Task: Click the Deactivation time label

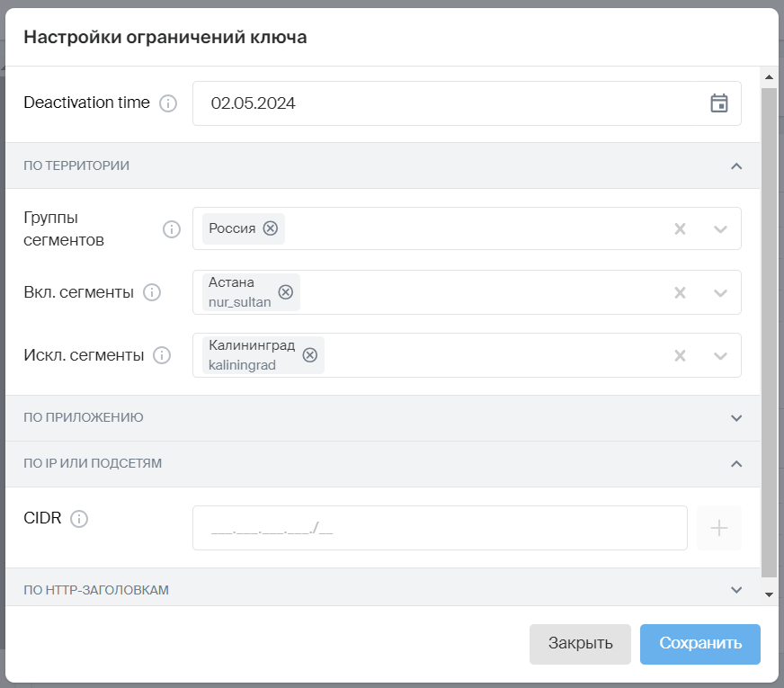Action: (86, 103)
